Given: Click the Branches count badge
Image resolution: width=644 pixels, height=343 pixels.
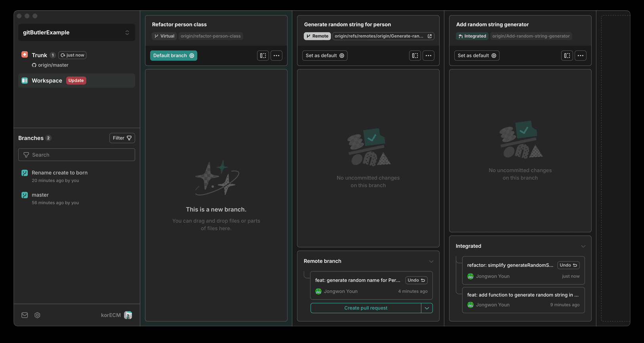Looking at the screenshot, I should pyautogui.click(x=48, y=138).
